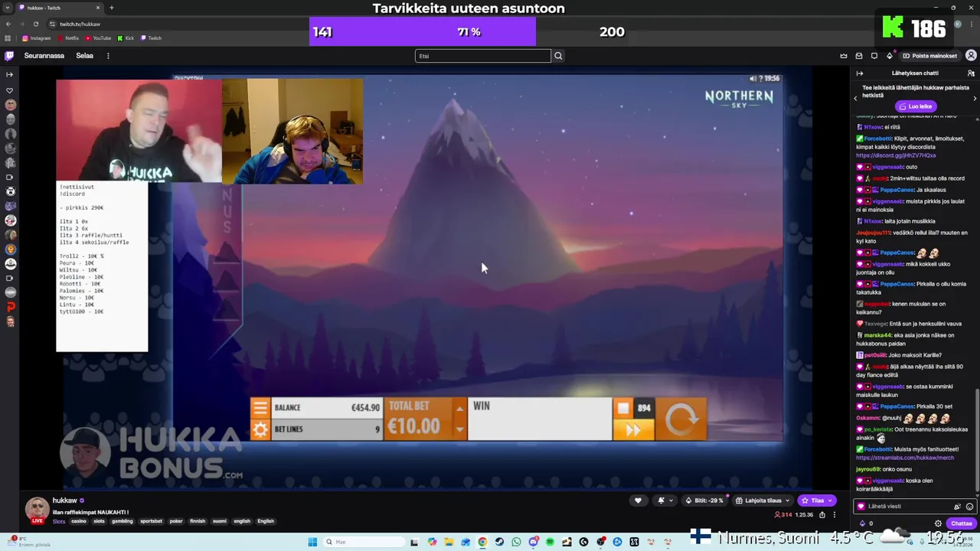
Task: Spin the slot reels
Action: 681,419
